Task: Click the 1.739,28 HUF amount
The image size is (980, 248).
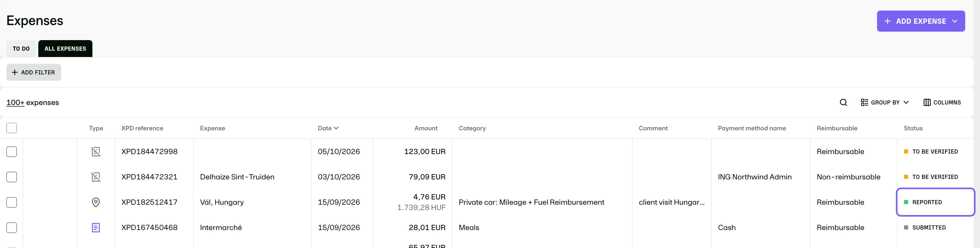Action: pos(421,207)
